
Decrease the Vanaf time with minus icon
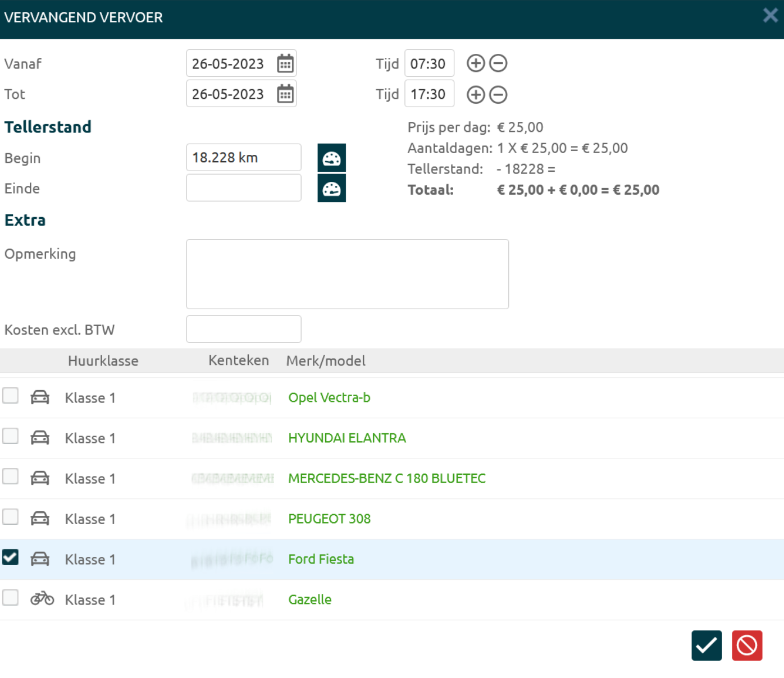tap(498, 63)
